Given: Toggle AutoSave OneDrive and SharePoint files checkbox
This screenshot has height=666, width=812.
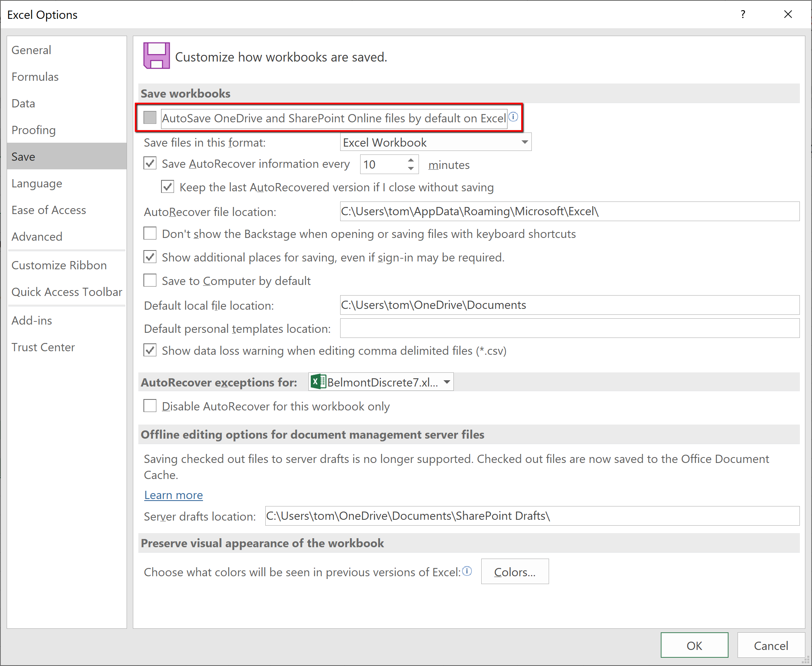Looking at the screenshot, I should 150,117.
